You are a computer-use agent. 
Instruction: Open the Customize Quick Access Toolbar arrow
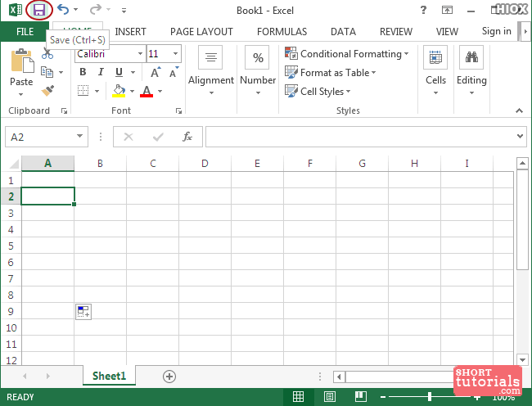124,11
